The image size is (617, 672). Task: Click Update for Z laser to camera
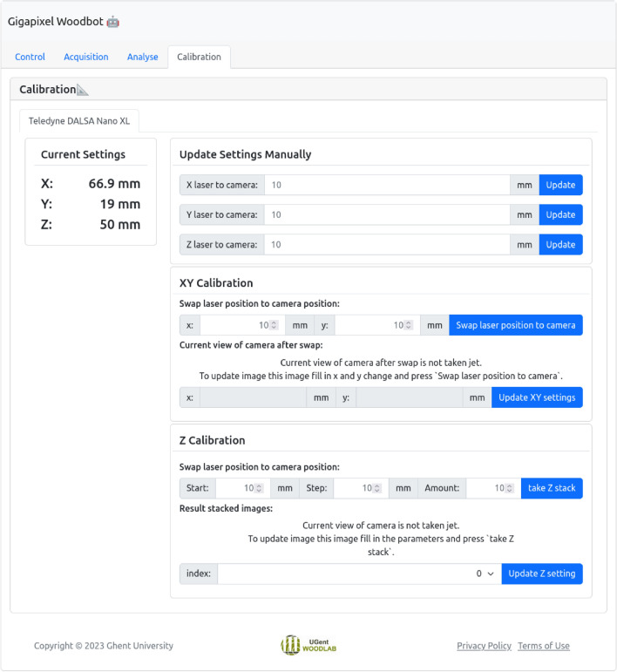tap(560, 245)
